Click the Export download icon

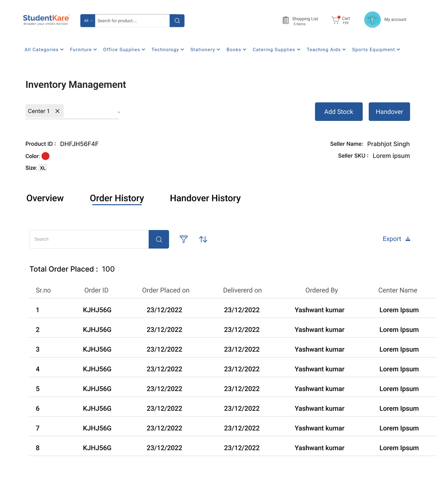pos(408,239)
